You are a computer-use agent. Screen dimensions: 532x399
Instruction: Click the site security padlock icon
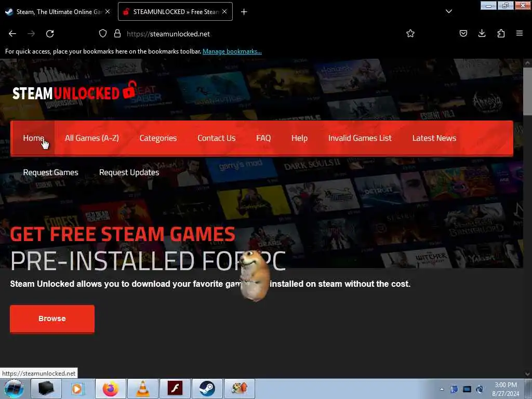point(117,34)
